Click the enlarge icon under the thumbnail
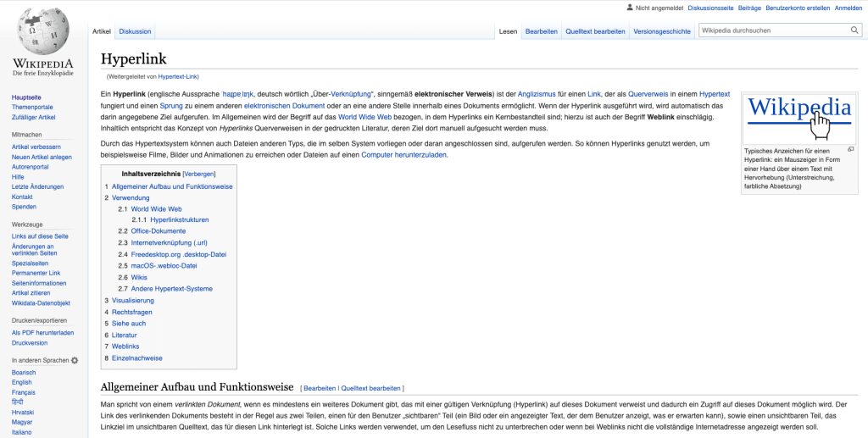868x438 pixels. coord(851,149)
